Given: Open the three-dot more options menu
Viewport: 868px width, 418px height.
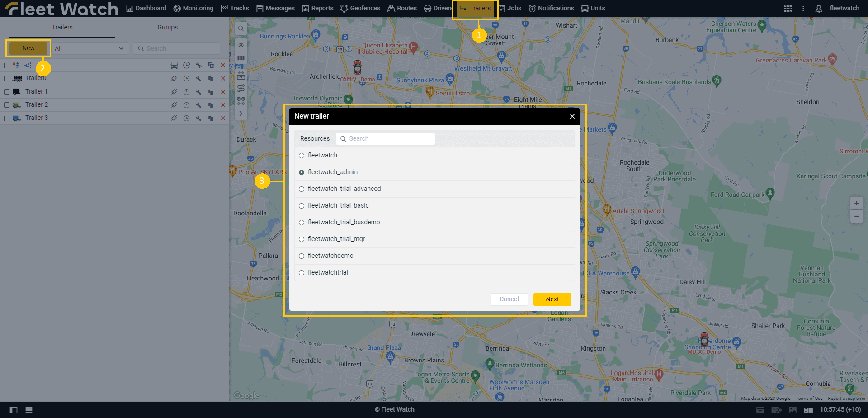Looking at the screenshot, I should [803, 9].
